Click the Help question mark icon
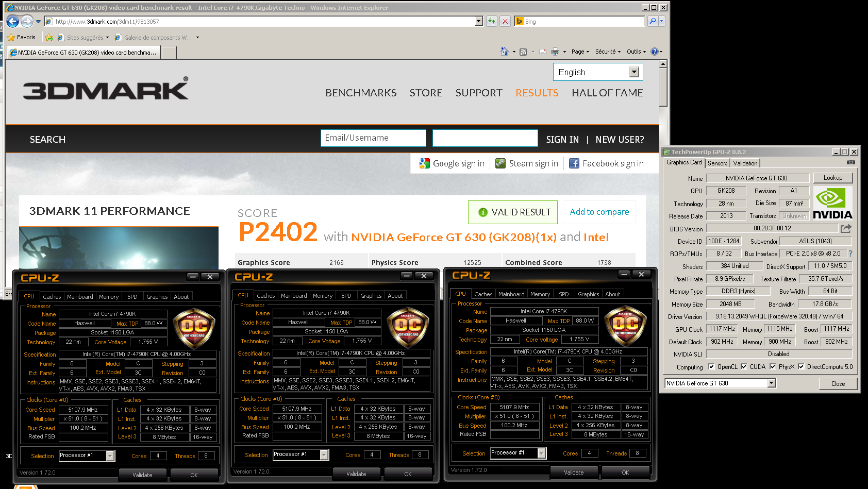 [654, 52]
